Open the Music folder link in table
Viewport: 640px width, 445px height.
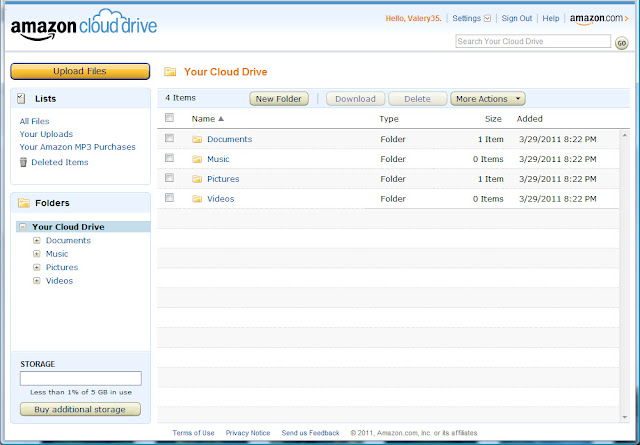point(218,159)
